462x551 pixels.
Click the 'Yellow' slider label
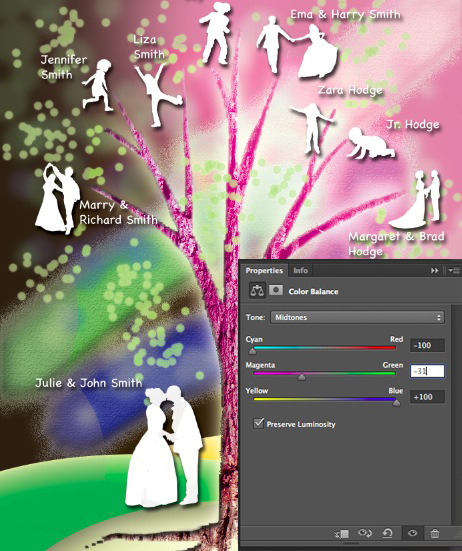coord(257,391)
